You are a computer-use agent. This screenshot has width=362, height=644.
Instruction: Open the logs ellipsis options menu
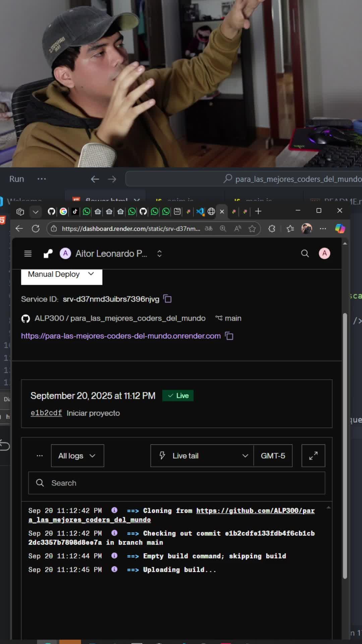pos(40,455)
